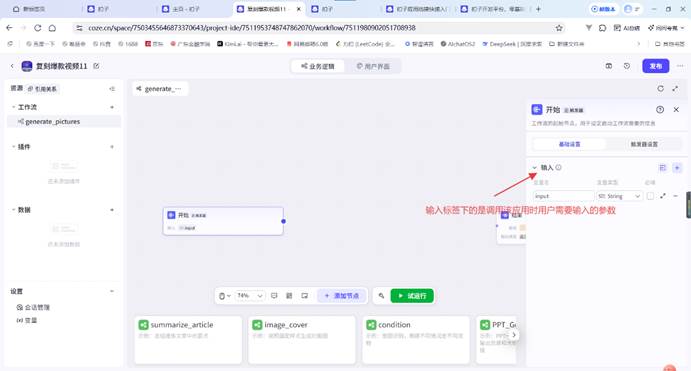Open the summarize_article template card

click(x=188, y=340)
